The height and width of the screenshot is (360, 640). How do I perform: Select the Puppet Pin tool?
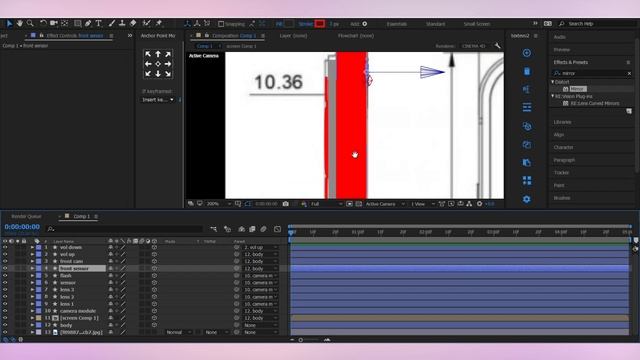tap(159, 24)
